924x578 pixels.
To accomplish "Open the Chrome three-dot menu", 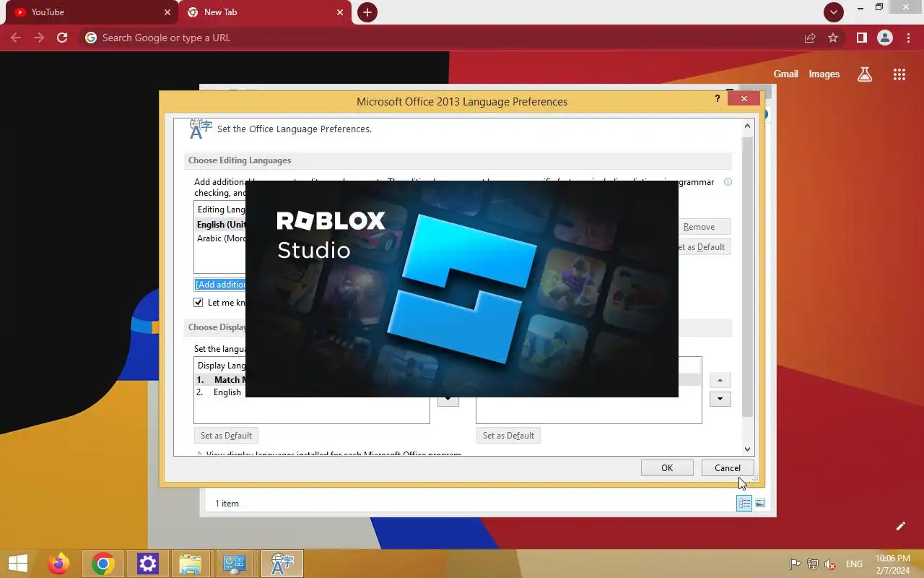I will click(x=908, y=38).
